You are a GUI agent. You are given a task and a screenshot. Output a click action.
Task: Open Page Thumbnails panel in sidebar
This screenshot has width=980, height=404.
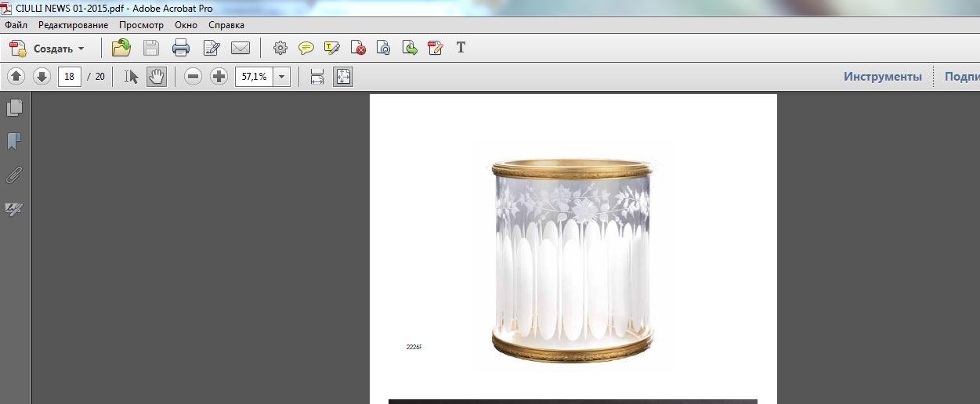(x=14, y=107)
